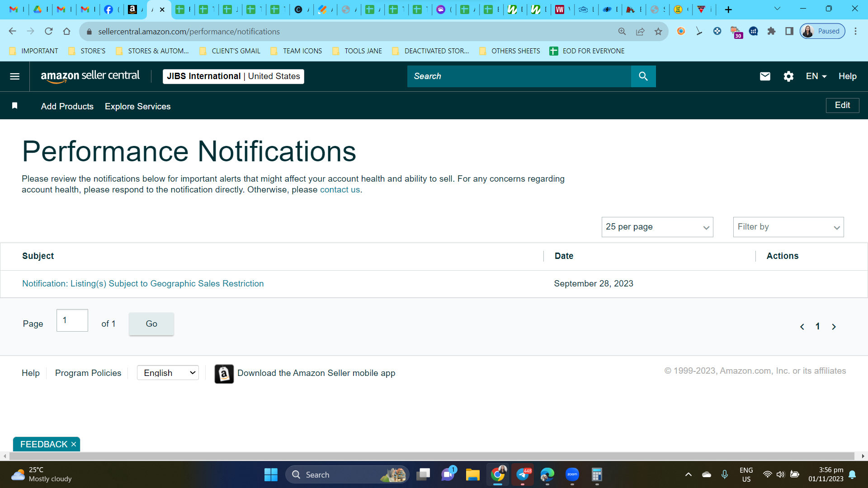Expand the browser tab search chevron

(777, 9)
